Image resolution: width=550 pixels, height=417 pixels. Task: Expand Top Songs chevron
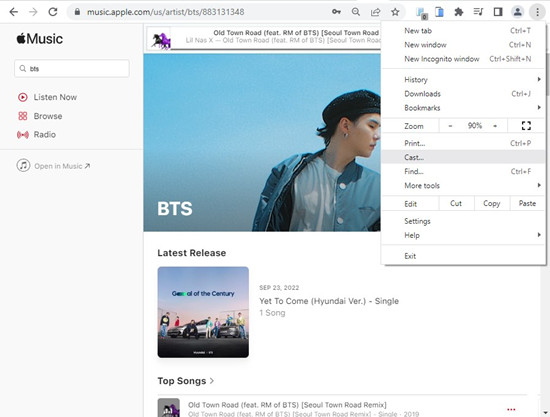(212, 381)
